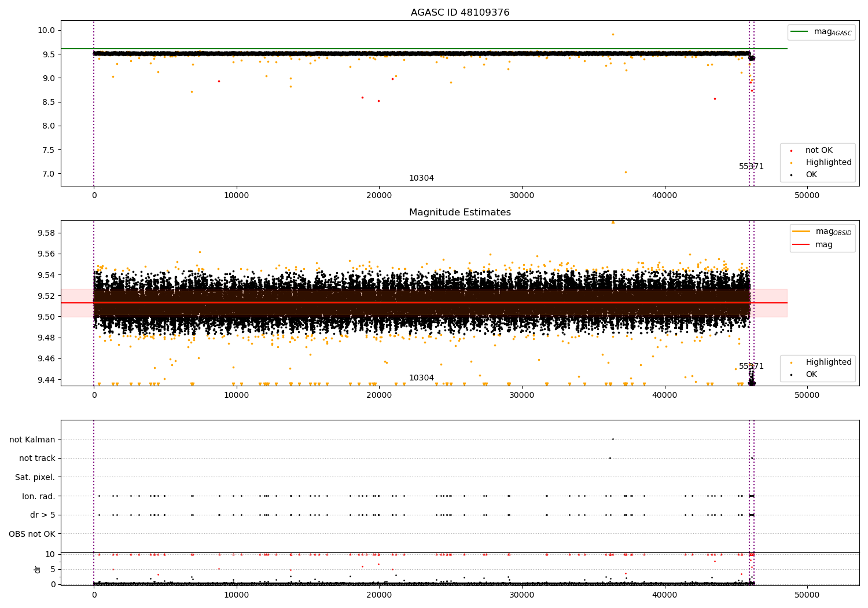Click the "50000" x-tick label under top panel
This screenshot has height=608, width=868.
click(807, 196)
